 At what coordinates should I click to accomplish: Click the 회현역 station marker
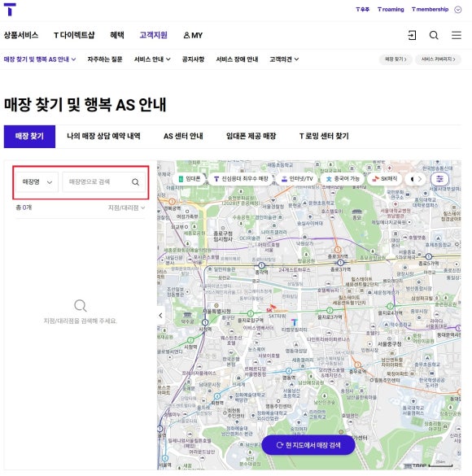pyautogui.click(x=217, y=396)
